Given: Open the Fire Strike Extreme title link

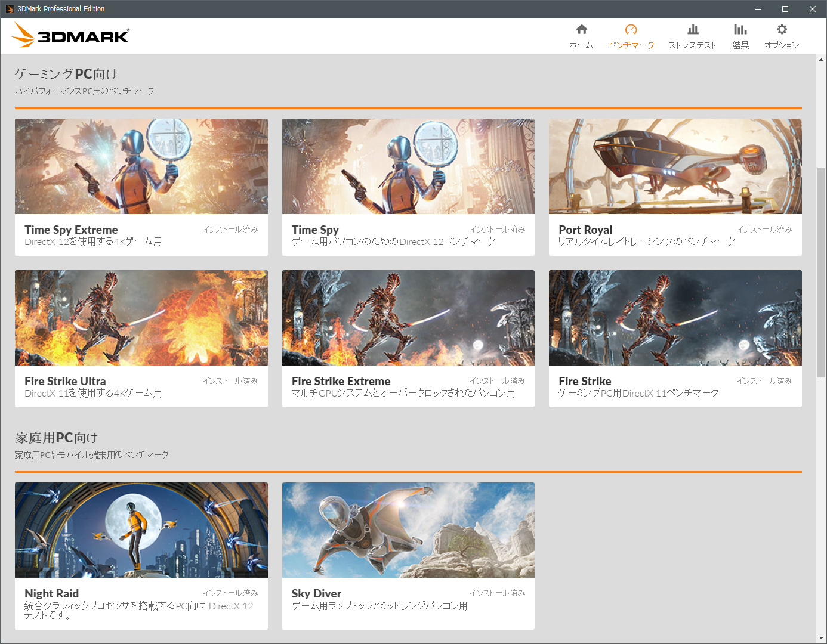Looking at the screenshot, I should (341, 381).
